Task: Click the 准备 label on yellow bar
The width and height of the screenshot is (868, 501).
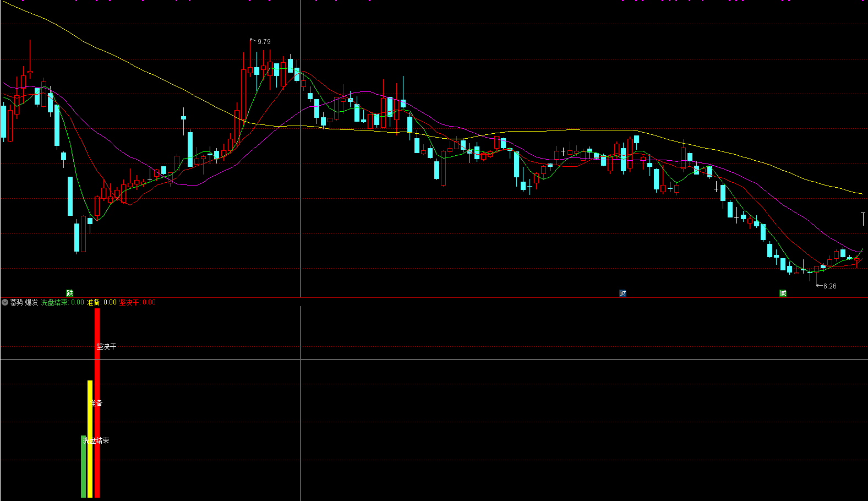Action: click(96, 403)
